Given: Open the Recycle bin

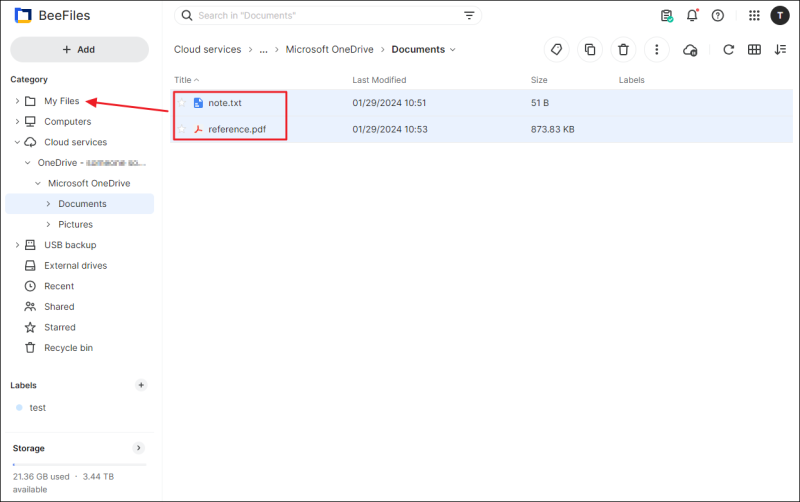Looking at the screenshot, I should point(68,348).
